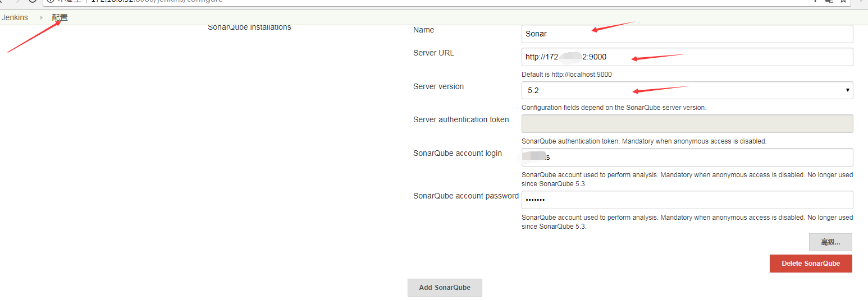Click the red Delete SonarQube button

(811, 264)
